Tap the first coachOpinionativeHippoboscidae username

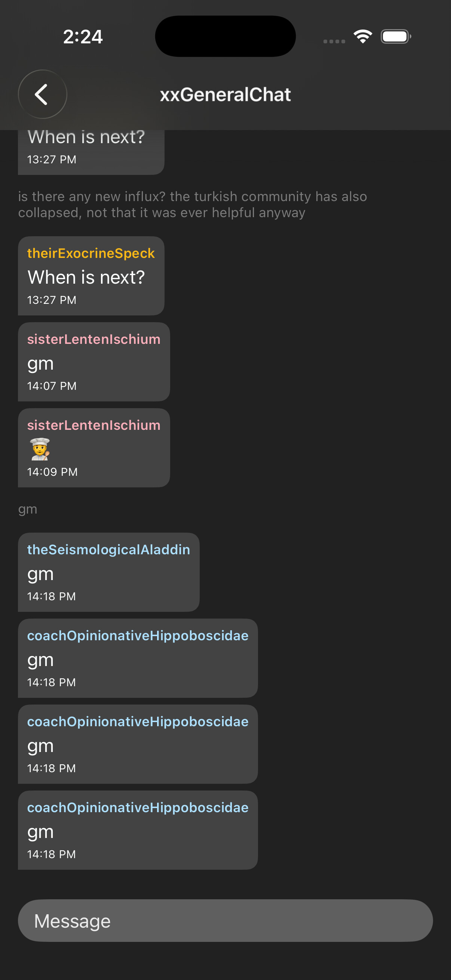138,636
